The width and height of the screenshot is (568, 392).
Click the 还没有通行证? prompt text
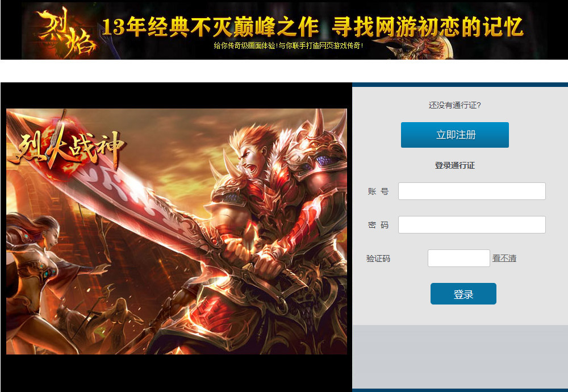pyautogui.click(x=454, y=105)
